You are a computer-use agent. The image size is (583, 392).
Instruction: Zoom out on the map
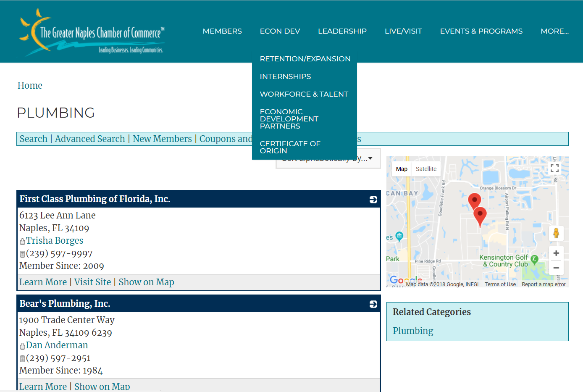tap(556, 268)
